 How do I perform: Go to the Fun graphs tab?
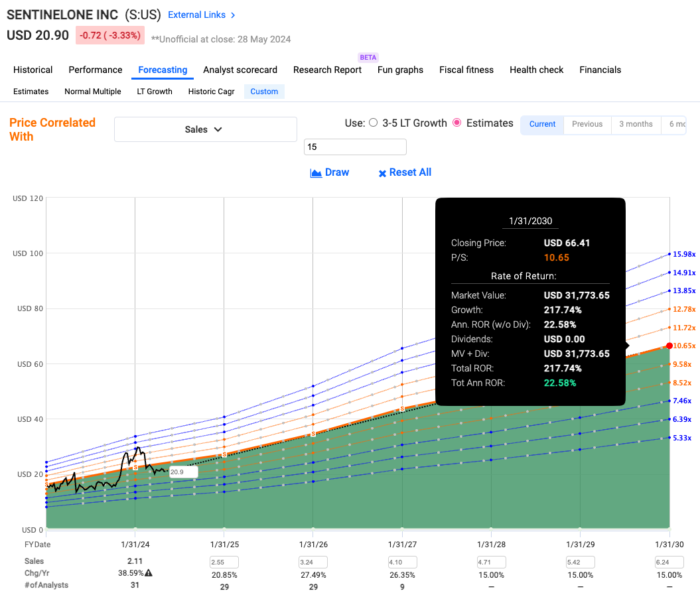[x=401, y=70]
